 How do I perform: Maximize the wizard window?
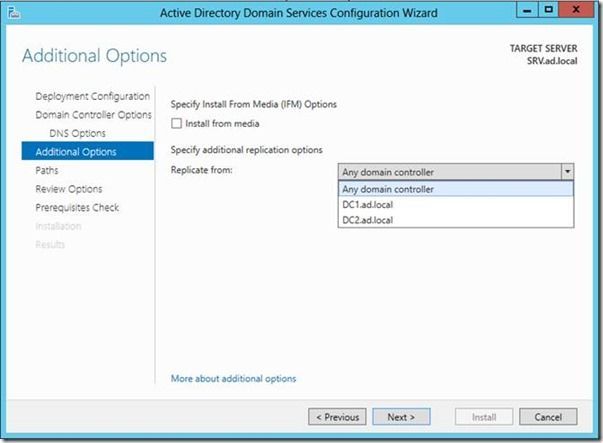548,10
